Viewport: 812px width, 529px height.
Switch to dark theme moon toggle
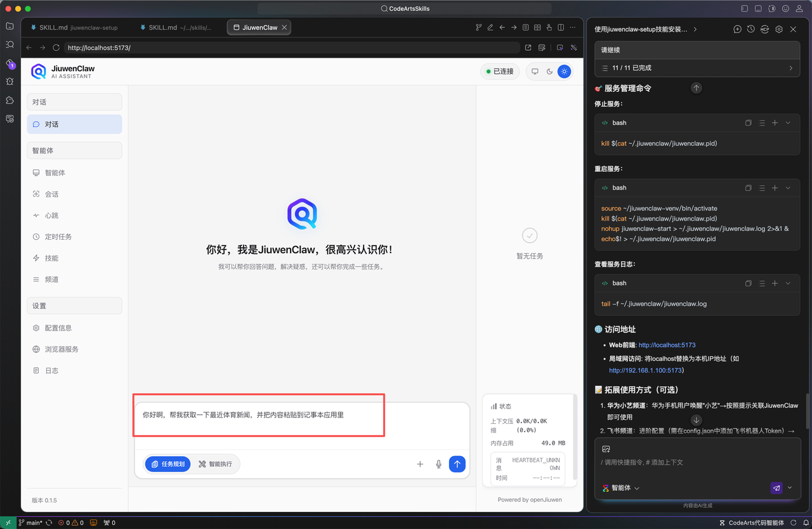(x=549, y=72)
